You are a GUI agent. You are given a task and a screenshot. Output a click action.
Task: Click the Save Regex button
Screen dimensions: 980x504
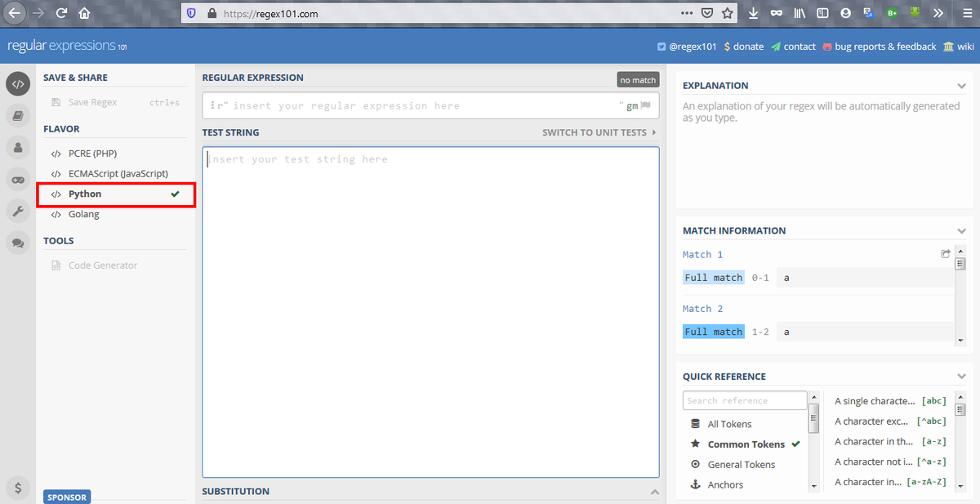point(115,102)
